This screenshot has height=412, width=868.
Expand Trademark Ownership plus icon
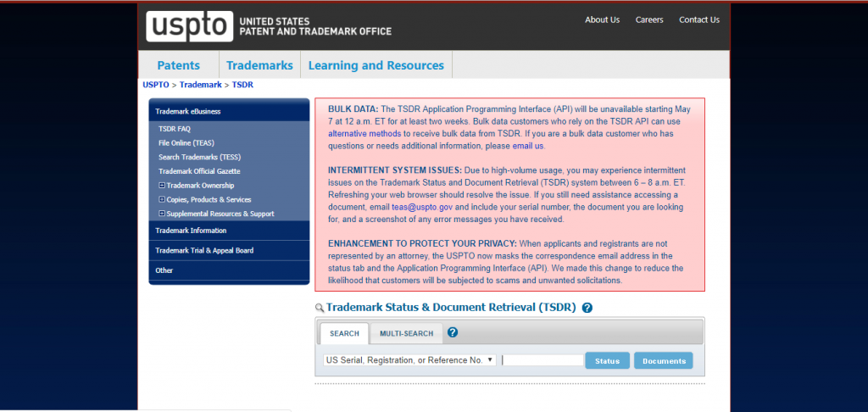pyautogui.click(x=162, y=186)
